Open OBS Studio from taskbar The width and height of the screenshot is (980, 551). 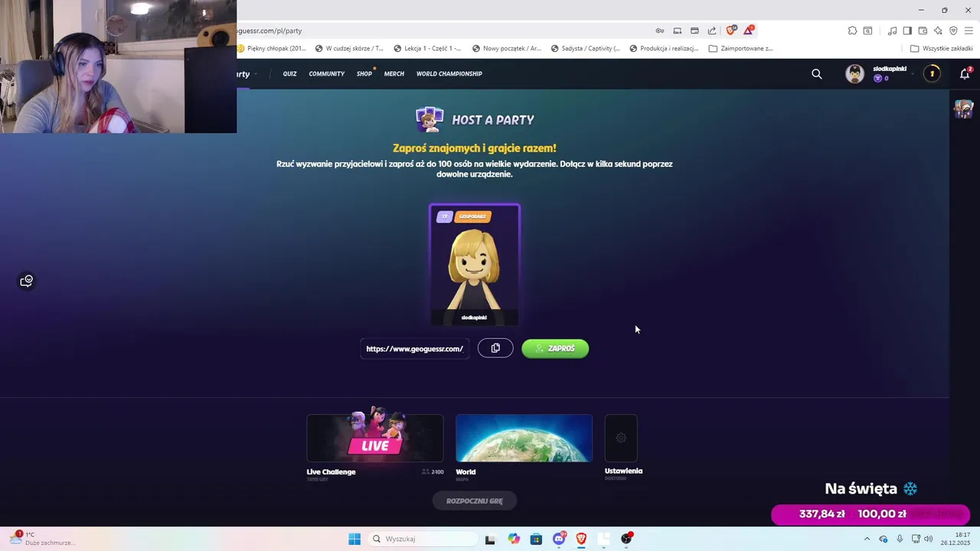(627, 539)
